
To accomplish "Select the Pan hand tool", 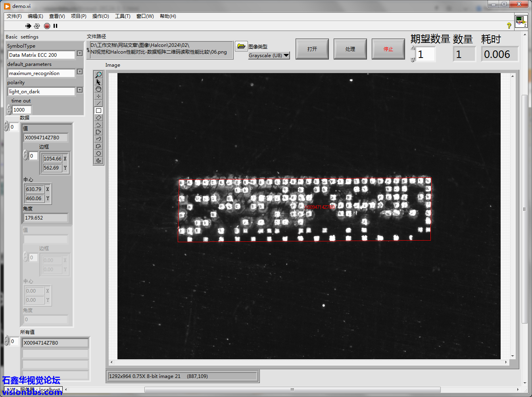I will [98, 89].
